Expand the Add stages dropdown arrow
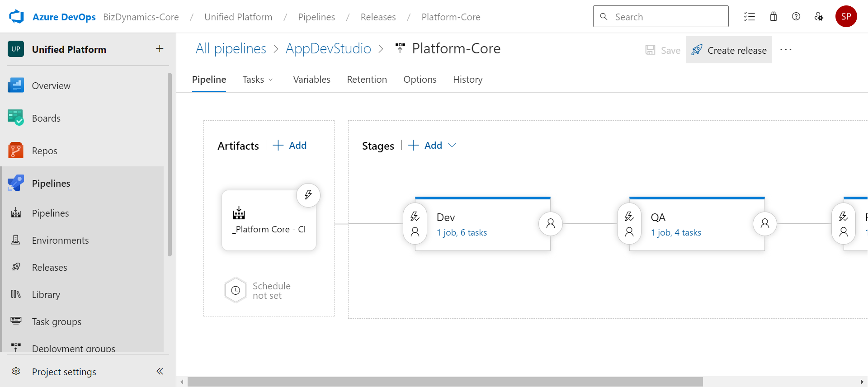The height and width of the screenshot is (387, 868). pos(452,145)
